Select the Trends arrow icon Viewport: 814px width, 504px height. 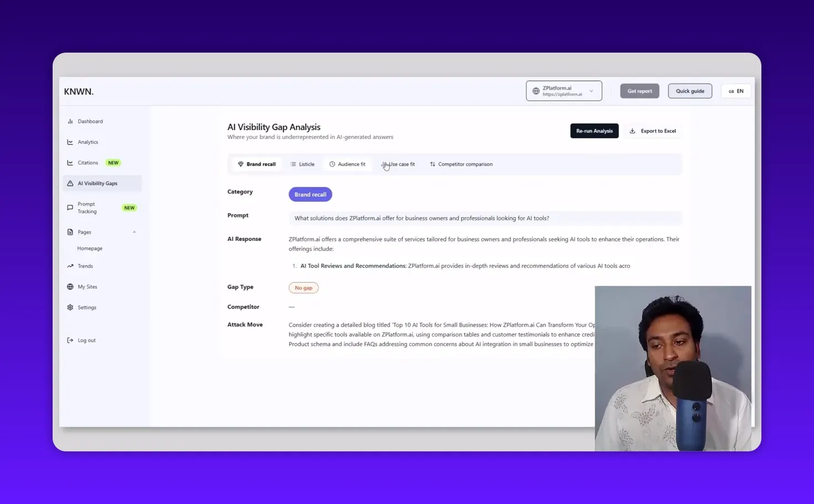[x=70, y=266]
